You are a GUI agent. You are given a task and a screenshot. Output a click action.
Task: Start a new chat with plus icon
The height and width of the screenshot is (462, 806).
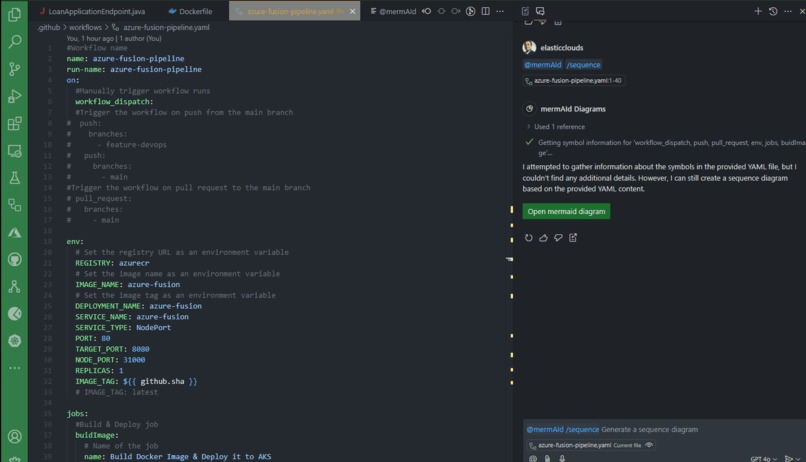[758, 11]
